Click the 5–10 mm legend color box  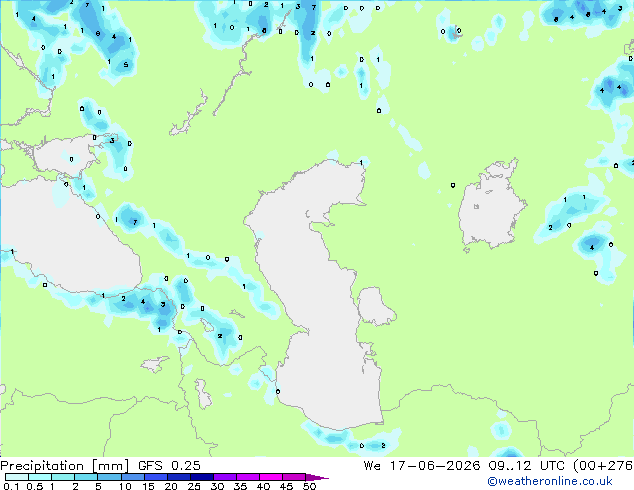(x=109, y=477)
